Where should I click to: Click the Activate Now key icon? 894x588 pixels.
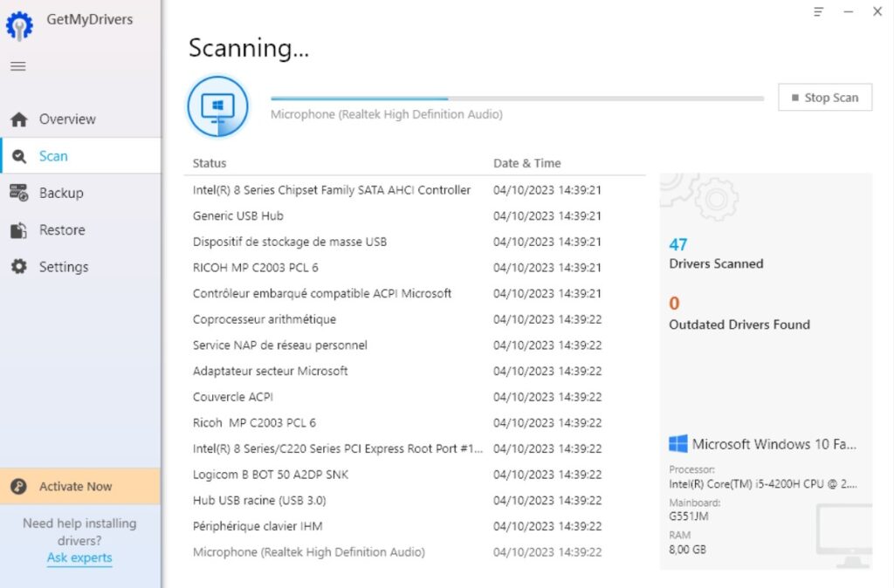coord(19,486)
